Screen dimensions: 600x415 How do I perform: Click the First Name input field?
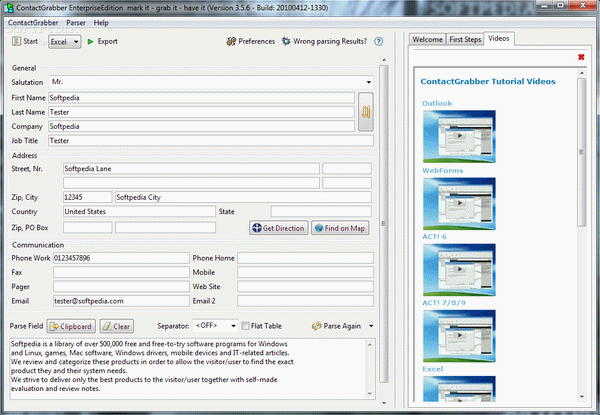201,98
